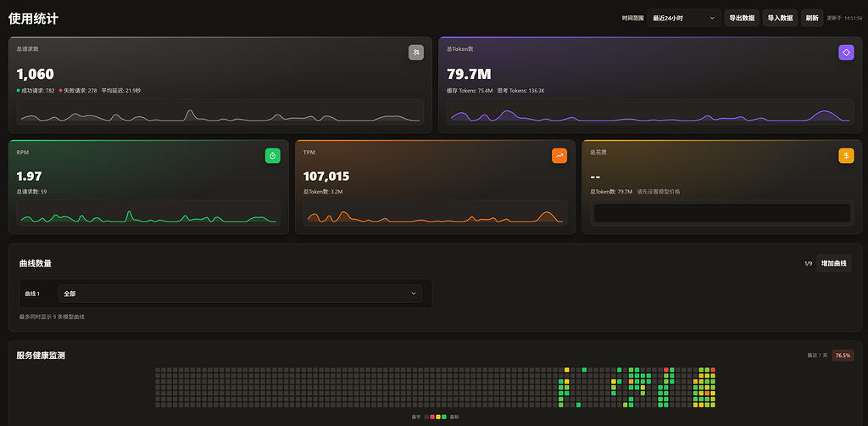Click the 导入数据 button
868x426 pixels.
[x=780, y=18]
